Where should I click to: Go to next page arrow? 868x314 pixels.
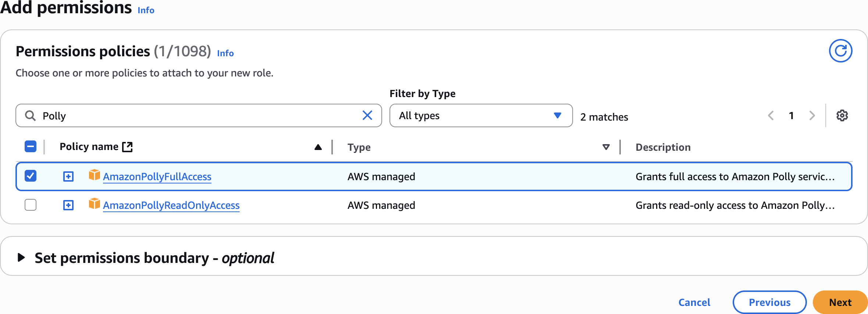(x=812, y=116)
